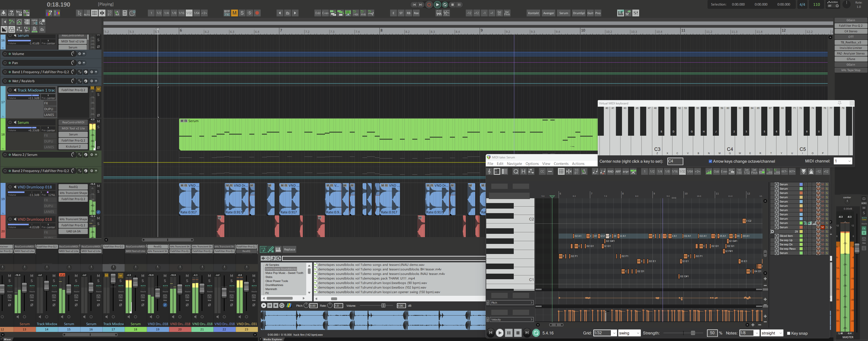The height and width of the screenshot is (341, 868).
Task: Toggle the metronome icon in main toolbar
Action: coord(117,13)
